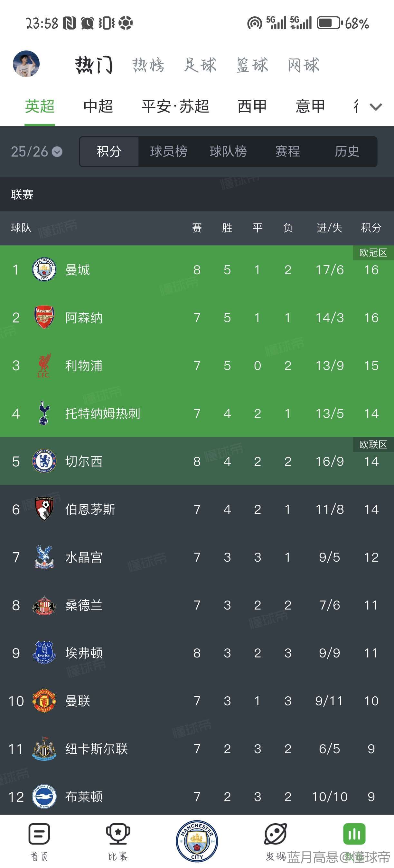
Task: Select the 球队榜 team rankings segment
Action: (228, 152)
